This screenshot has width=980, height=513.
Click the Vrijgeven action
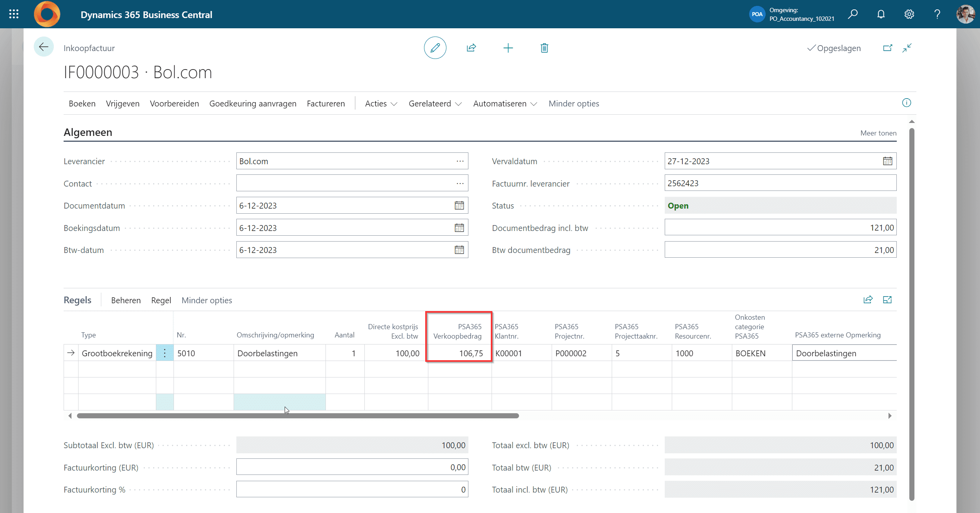click(122, 104)
